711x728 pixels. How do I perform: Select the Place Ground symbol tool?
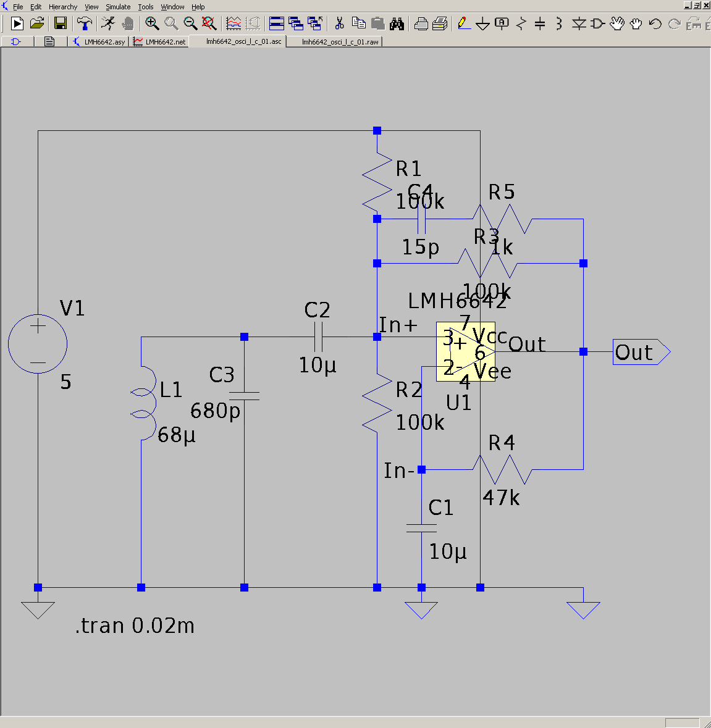[x=483, y=23]
